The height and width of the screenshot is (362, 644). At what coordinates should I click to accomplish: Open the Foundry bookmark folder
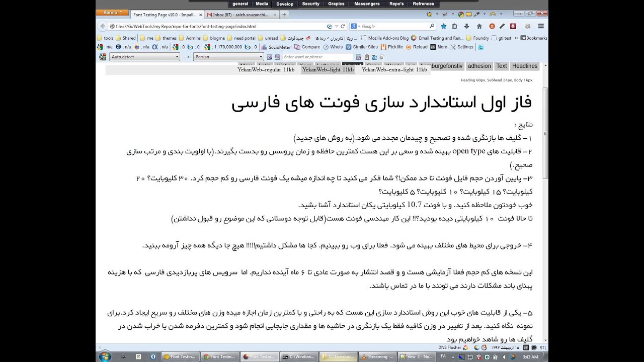pos(477,38)
